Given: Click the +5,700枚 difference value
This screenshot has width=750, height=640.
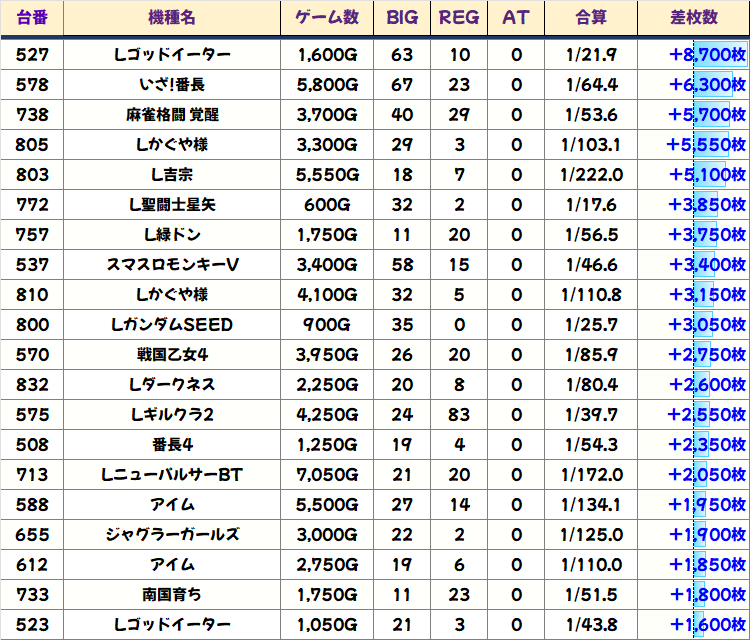Looking at the screenshot, I should coord(707,115).
